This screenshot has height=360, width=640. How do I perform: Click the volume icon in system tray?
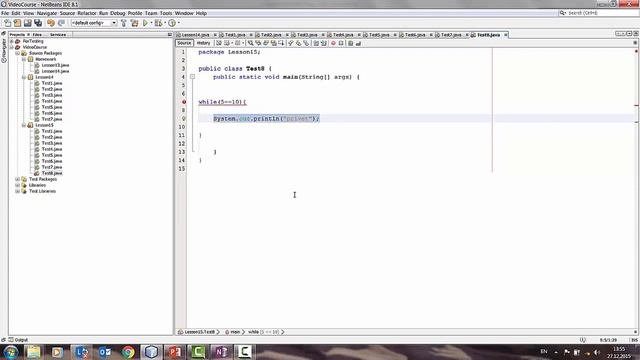[597, 352]
